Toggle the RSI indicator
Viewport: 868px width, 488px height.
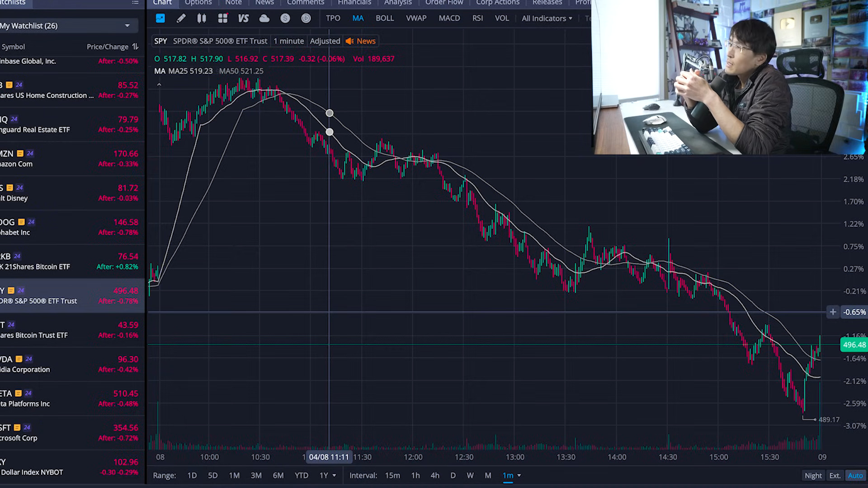coord(477,18)
